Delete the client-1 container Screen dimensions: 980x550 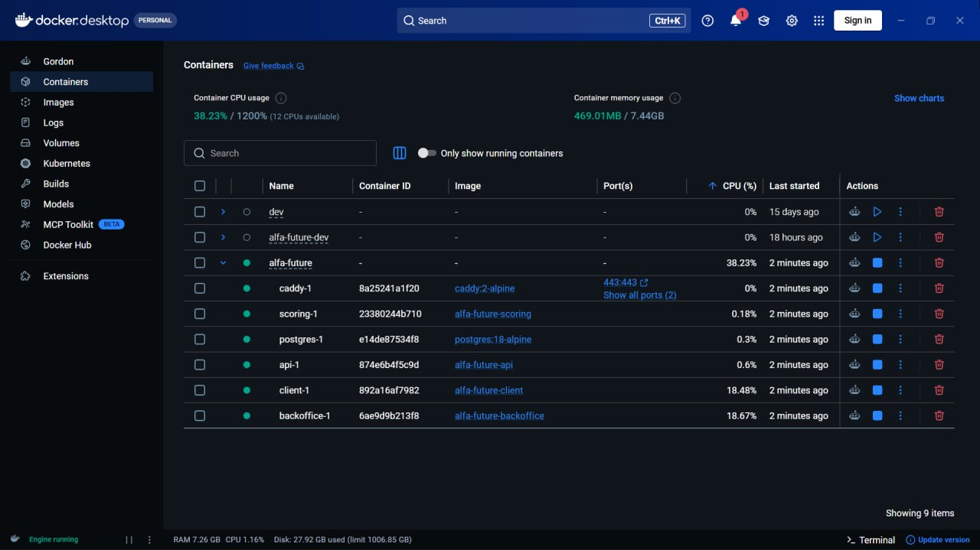(x=939, y=390)
